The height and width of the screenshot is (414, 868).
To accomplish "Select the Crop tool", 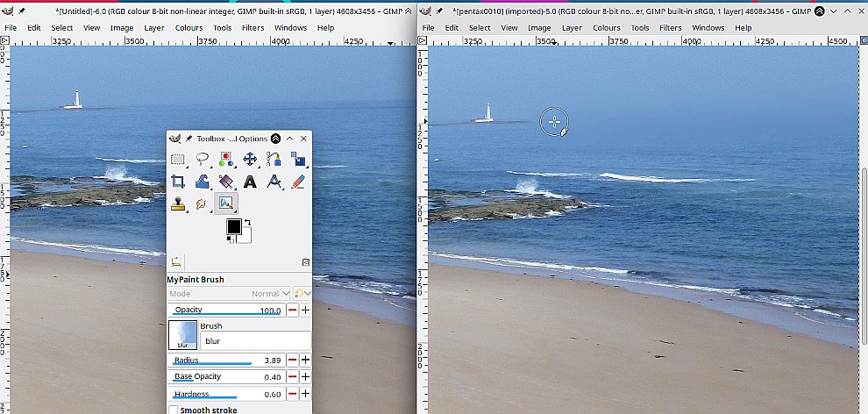I will (x=178, y=182).
